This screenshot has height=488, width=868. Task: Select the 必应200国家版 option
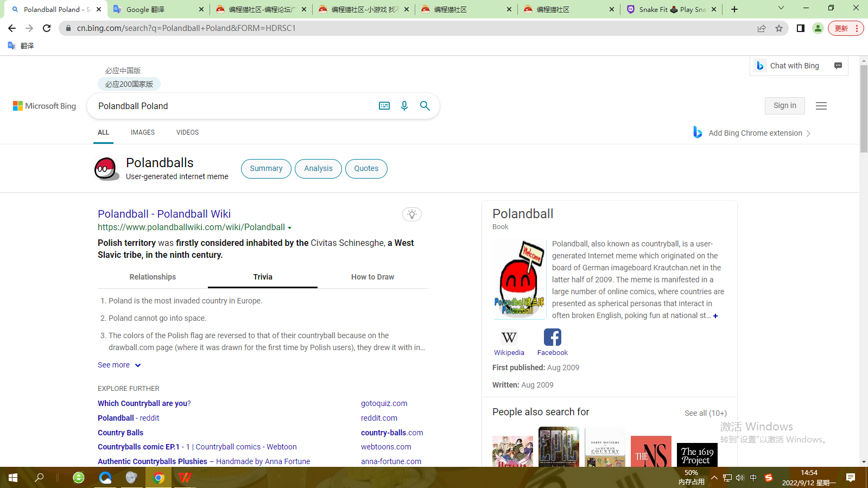pos(129,84)
